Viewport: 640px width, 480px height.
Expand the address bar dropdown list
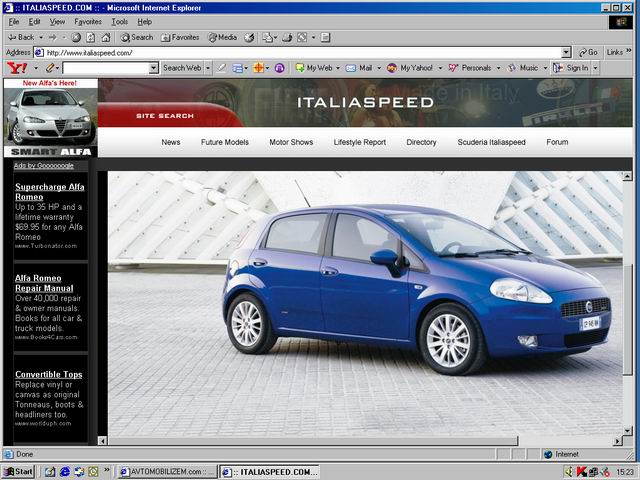pos(566,53)
